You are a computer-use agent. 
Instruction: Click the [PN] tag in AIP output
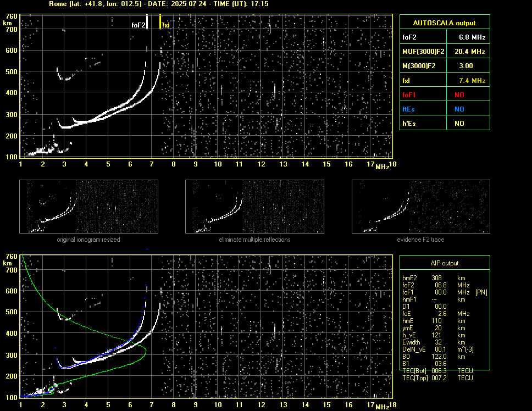[x=481, y=292]
